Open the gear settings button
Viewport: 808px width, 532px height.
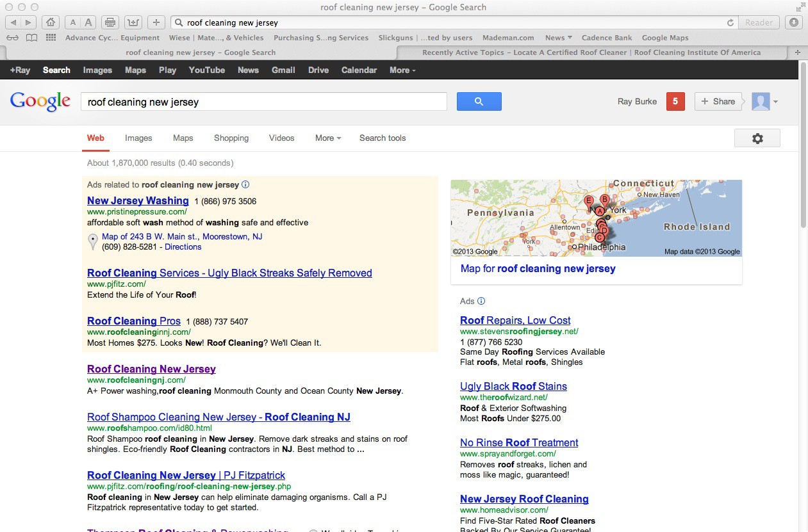757,138
